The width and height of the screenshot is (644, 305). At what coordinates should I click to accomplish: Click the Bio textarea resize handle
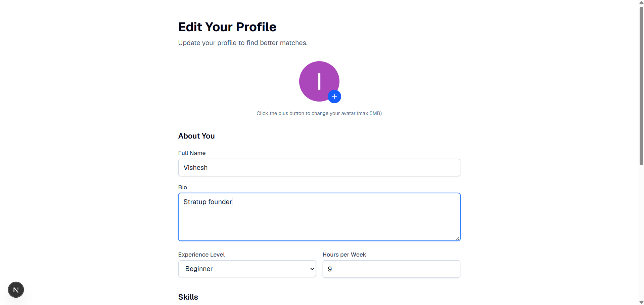tap(458, 238)
